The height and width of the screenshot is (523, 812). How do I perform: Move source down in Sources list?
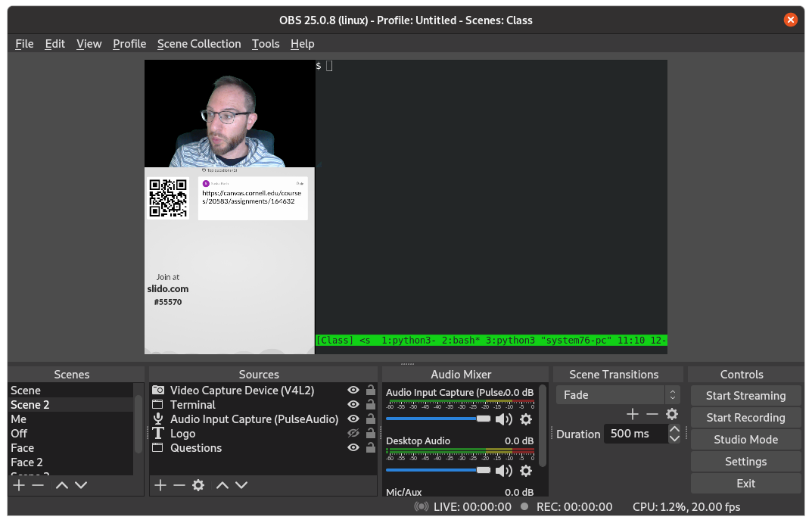[241, 485]
